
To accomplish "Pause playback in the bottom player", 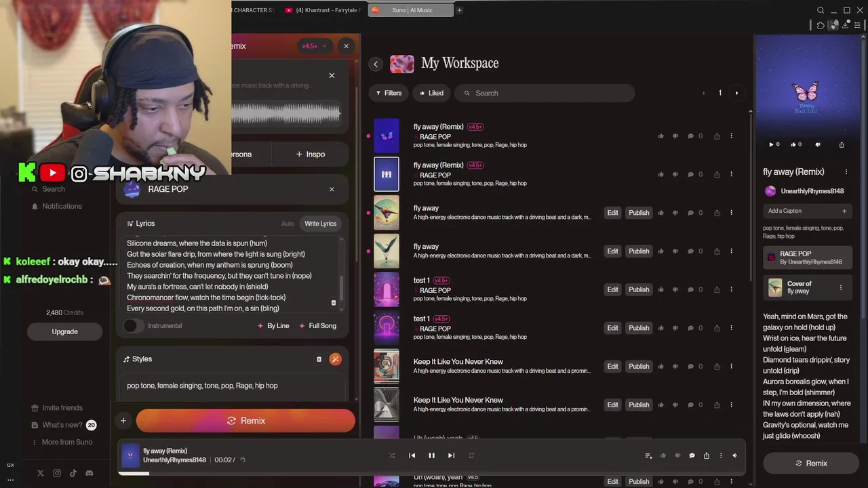I will pos(431,455).
